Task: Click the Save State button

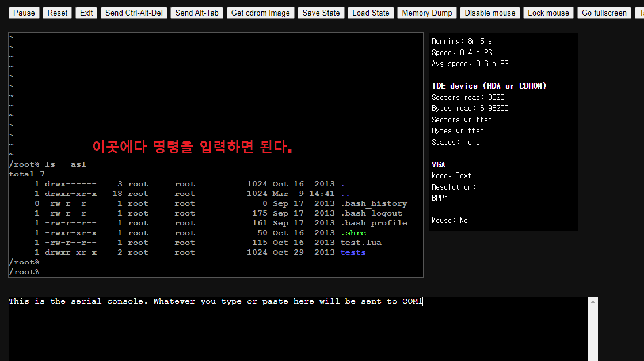Action: [321, 13]
